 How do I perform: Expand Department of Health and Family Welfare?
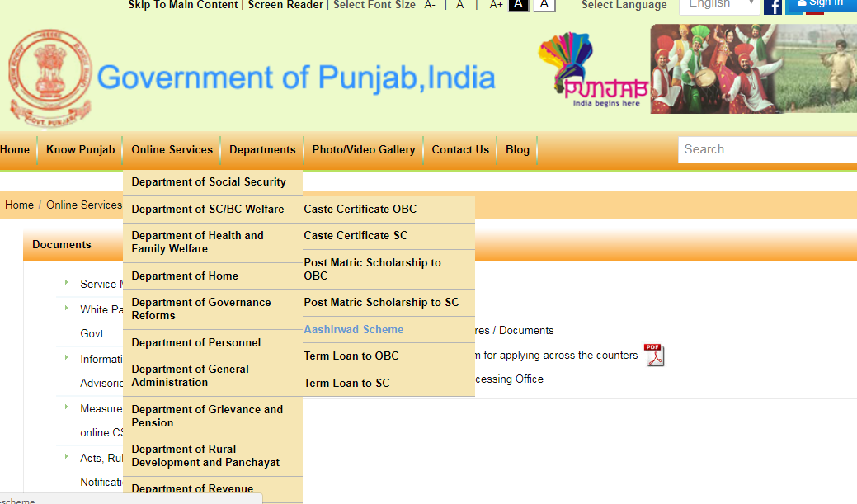198,242
